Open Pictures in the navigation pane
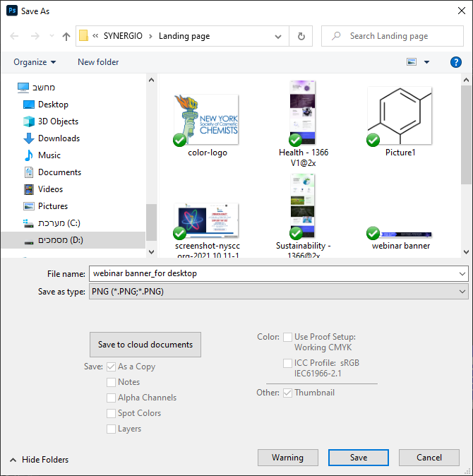Screen dimensions: 473x476 click(x=45, y=206)
